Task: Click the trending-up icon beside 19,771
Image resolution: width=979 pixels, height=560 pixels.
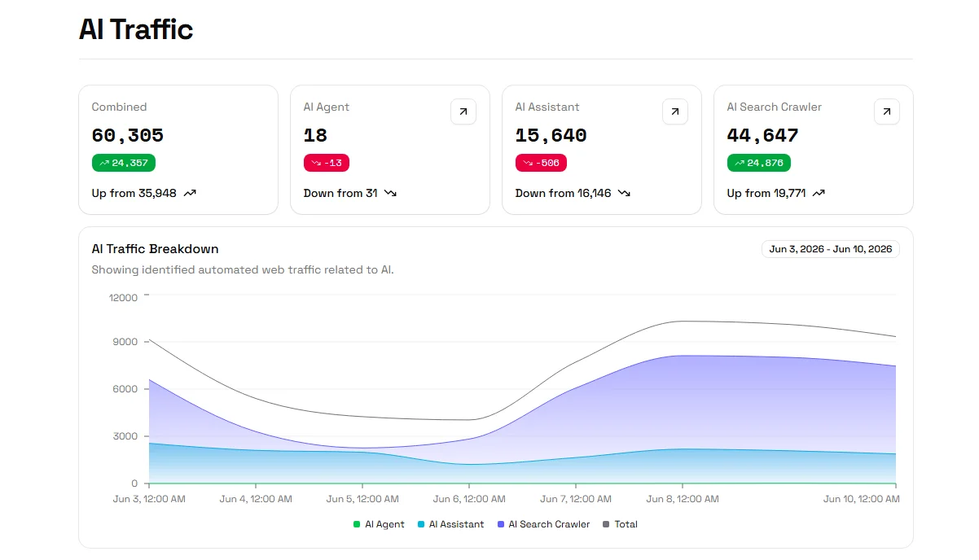Action: click(819, 194)
